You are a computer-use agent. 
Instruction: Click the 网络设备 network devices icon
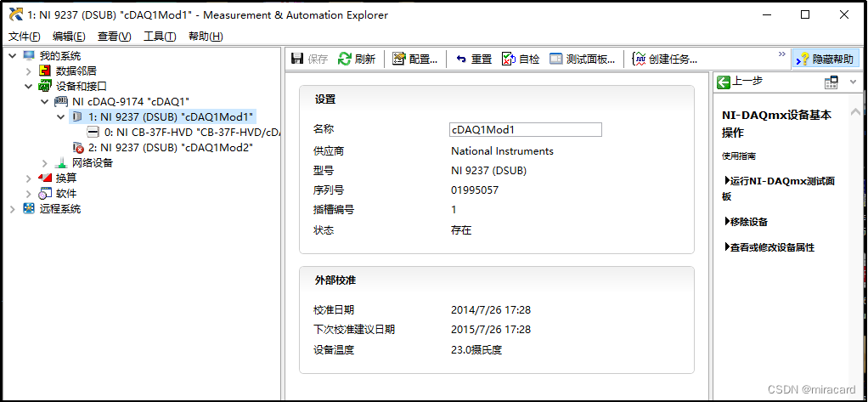[x=61, y=163]
